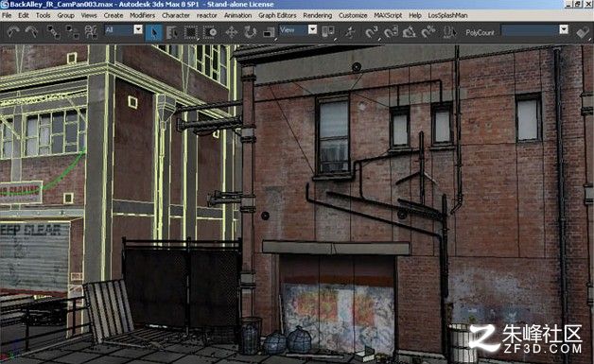This screenshot has width=594, height=364.
Task: Toggle the rectangular selection region tool
Action: 190,32
